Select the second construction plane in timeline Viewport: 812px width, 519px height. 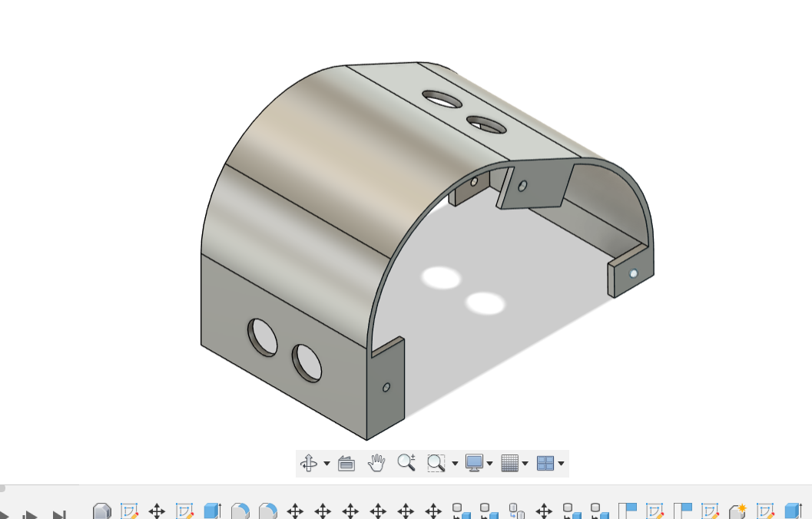[682, 512]
